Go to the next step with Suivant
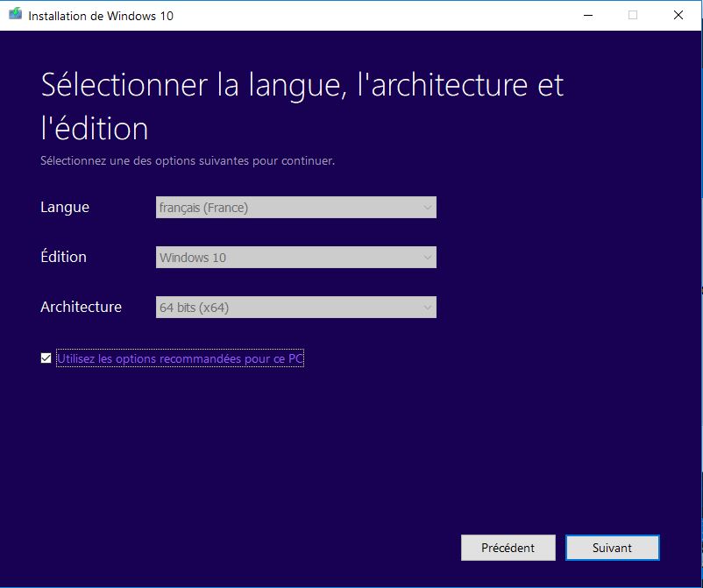703x588 pixels. coord(613,548)
